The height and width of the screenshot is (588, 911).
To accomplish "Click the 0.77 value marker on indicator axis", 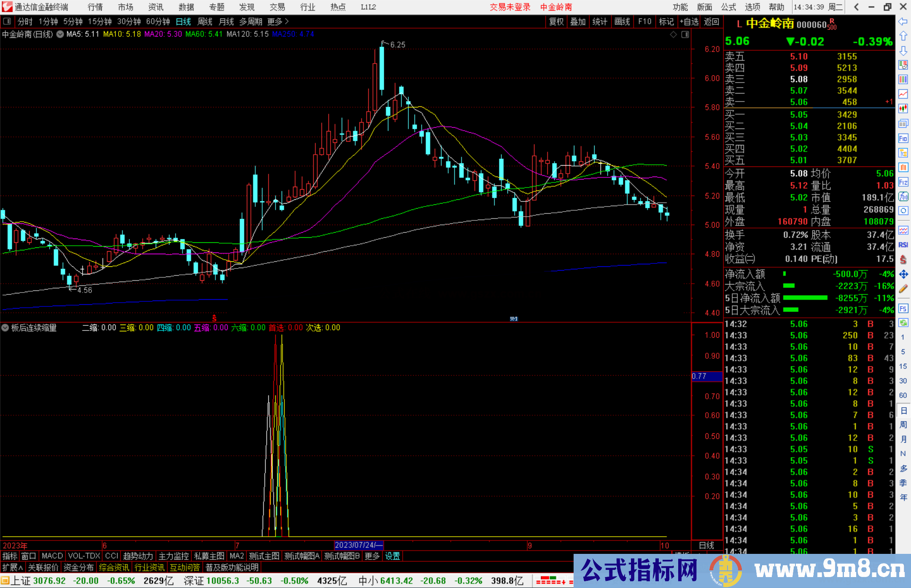I will [700, 376].
